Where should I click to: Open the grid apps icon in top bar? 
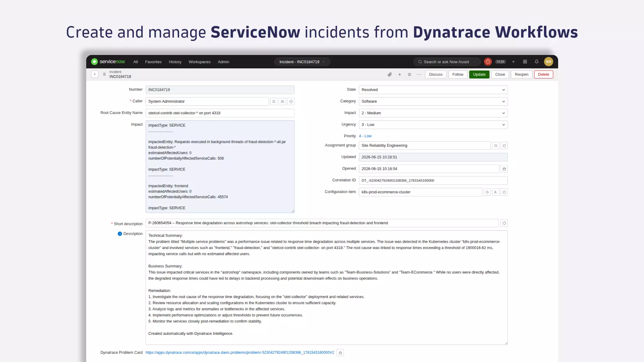(525, 62)
